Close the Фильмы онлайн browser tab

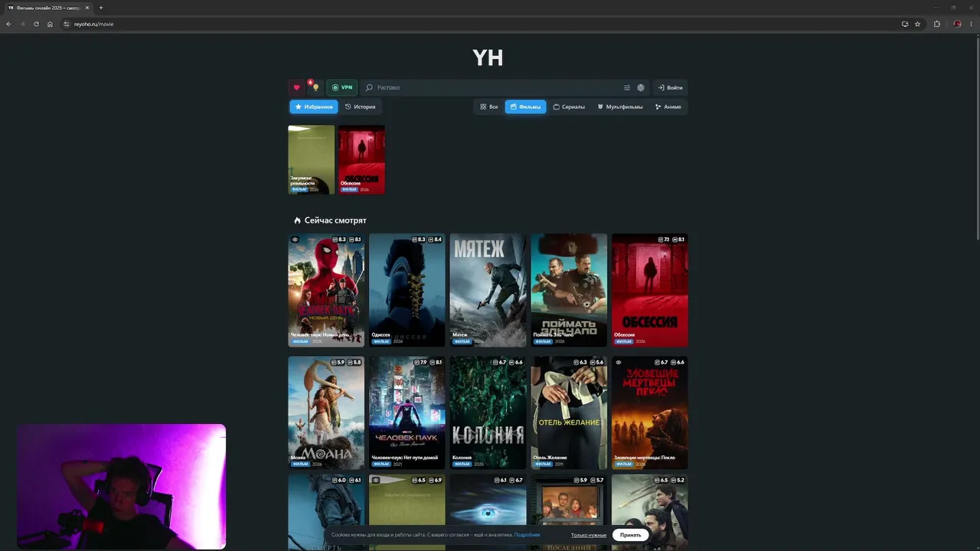click(87, 8)
